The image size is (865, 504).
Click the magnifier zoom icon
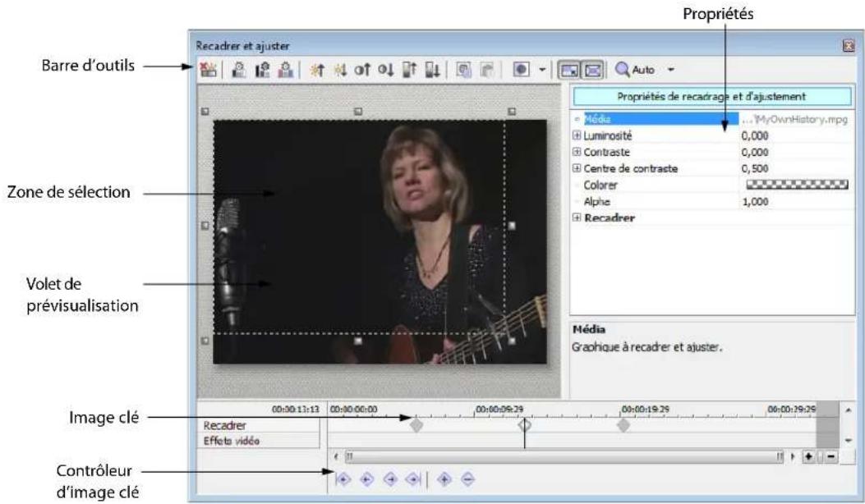pyautogui.click(x=623, y=70)
